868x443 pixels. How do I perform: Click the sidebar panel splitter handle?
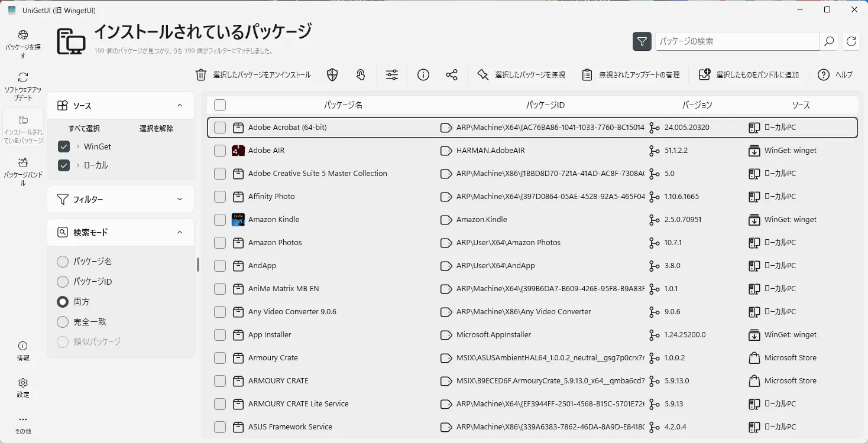[x=198, y=265]
